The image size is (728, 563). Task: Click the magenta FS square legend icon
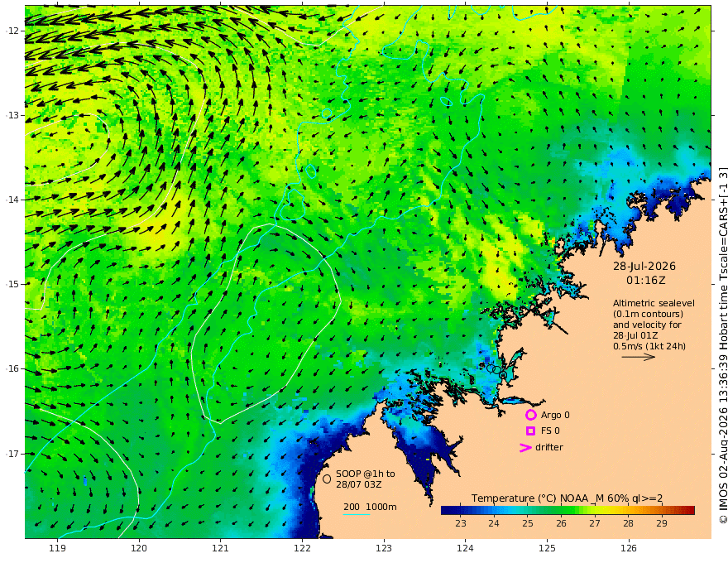pyautogui.click(x=530, y=431)
